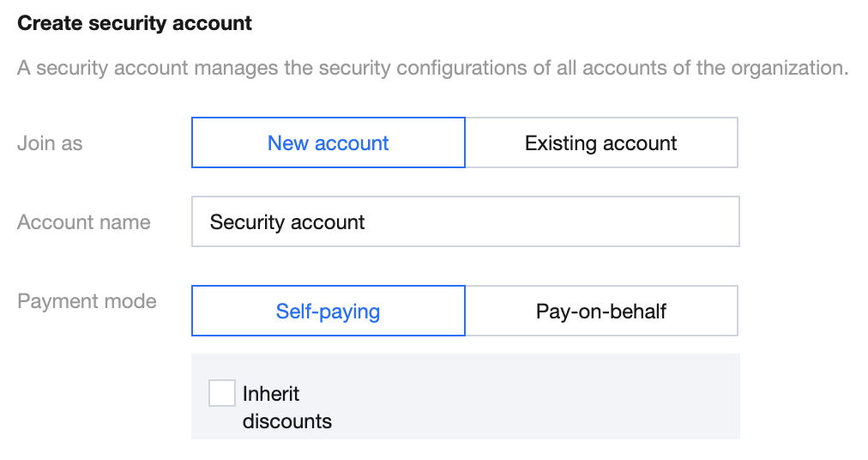Click 'Pay-on-behalf' button text

pos(601,311)
